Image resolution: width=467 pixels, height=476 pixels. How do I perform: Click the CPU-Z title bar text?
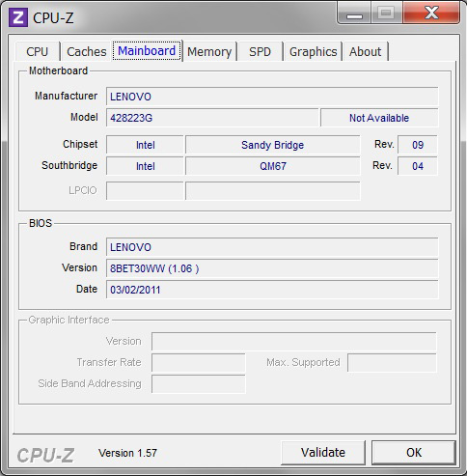pyautogui.click(x=53, y=17)
